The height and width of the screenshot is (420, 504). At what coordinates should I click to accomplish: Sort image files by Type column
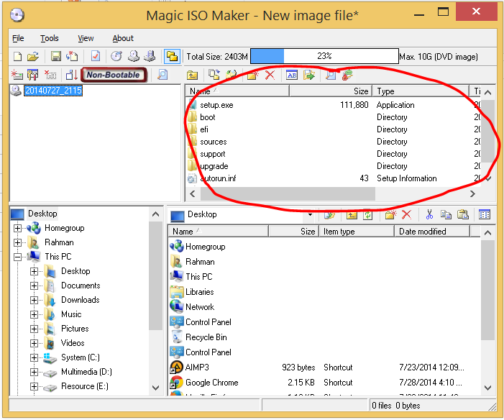421,91
